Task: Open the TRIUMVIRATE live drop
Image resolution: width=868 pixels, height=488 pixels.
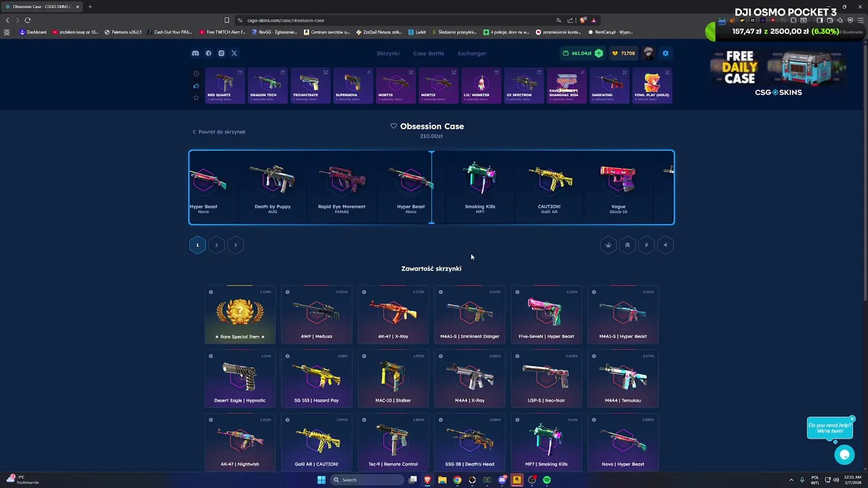Action: point(310,85)
